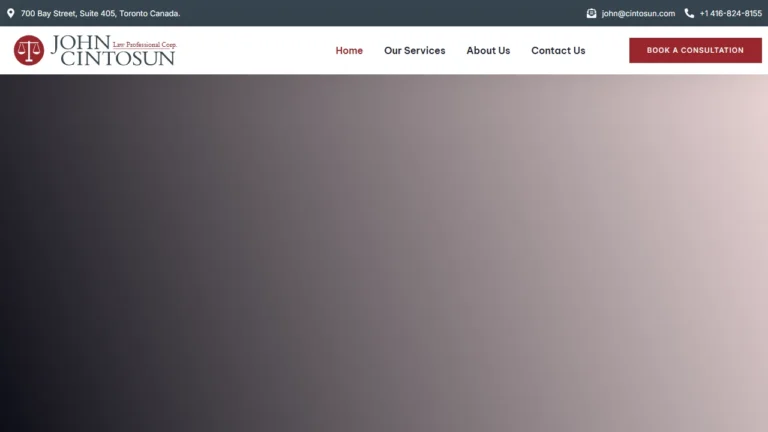
Task: Click the Toronto Canada text in the address
Action: [149, 13]
